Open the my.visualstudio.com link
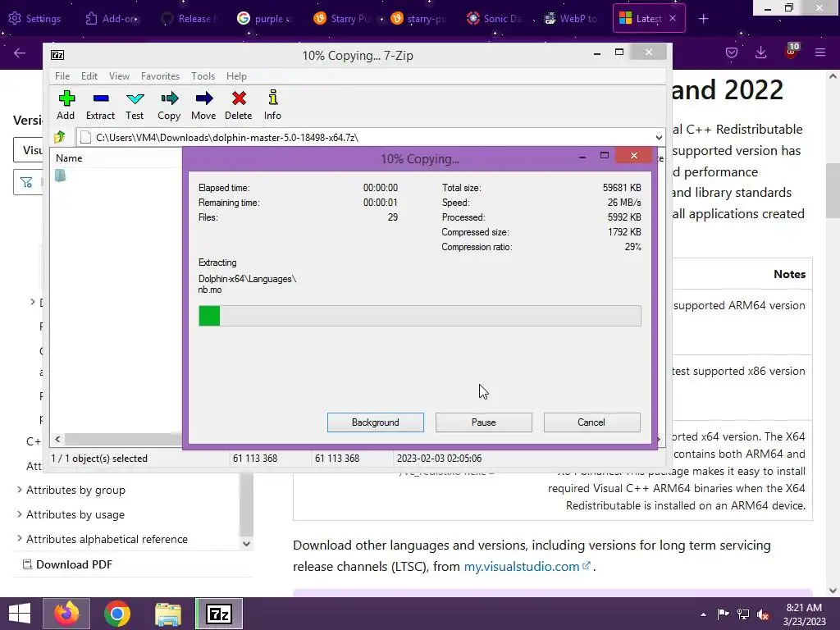Screen dimensions: 840x630 pos(527,566)
